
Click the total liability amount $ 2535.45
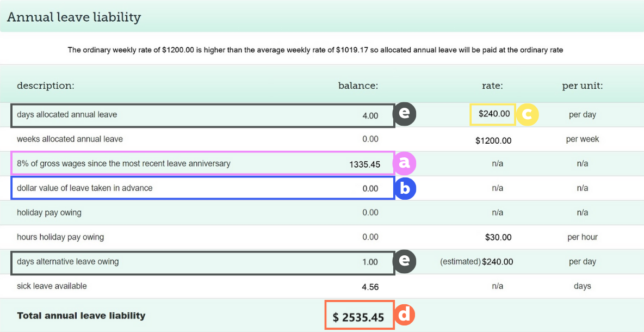pyautogui.click(x=359, y=317)
